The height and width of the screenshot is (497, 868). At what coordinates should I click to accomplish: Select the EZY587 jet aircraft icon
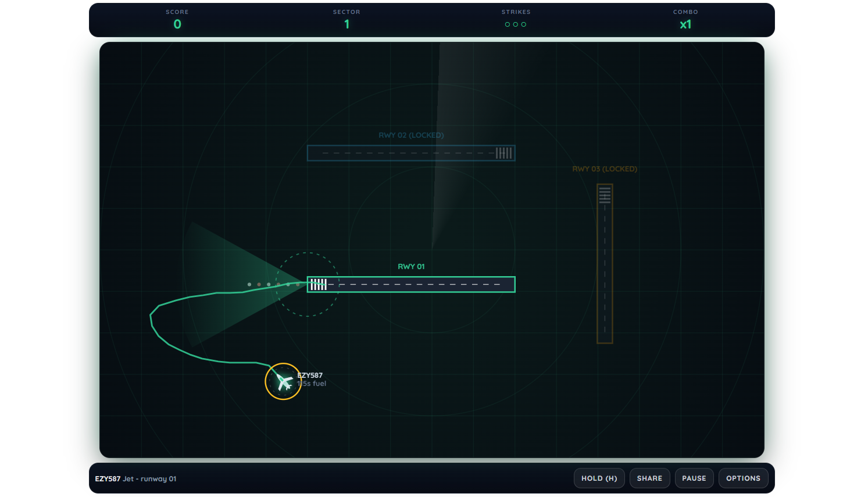tap(283, 381)
